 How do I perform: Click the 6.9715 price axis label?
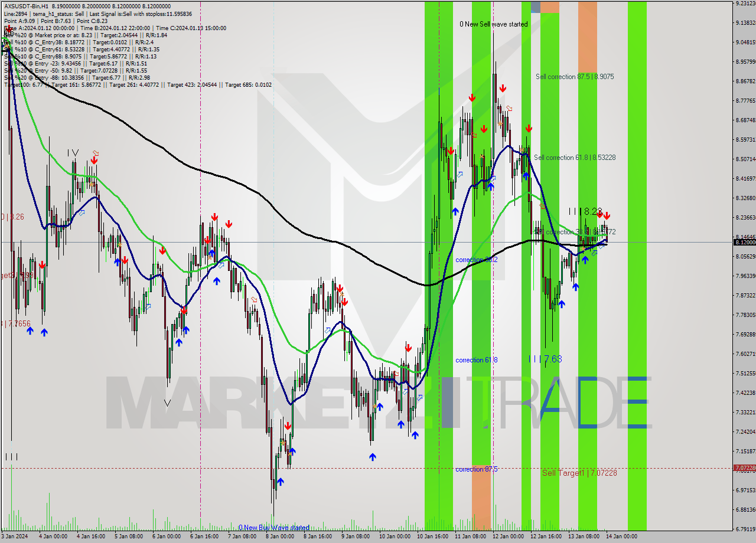[x=745, y=490]
